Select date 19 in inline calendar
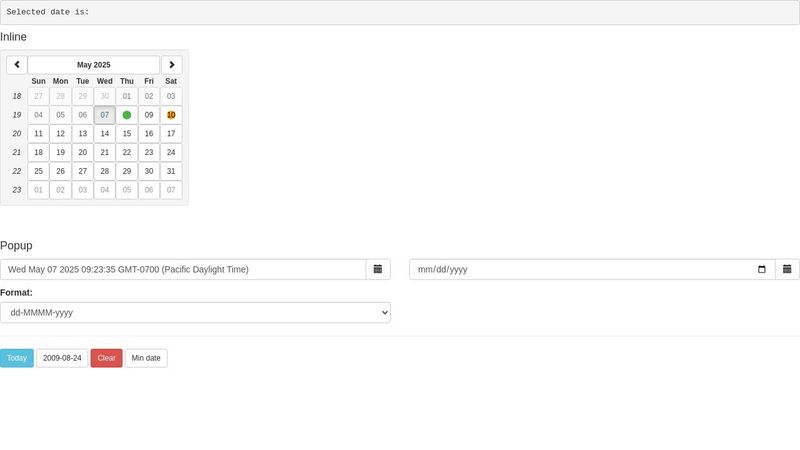800x450 pixels. [61, 153]
